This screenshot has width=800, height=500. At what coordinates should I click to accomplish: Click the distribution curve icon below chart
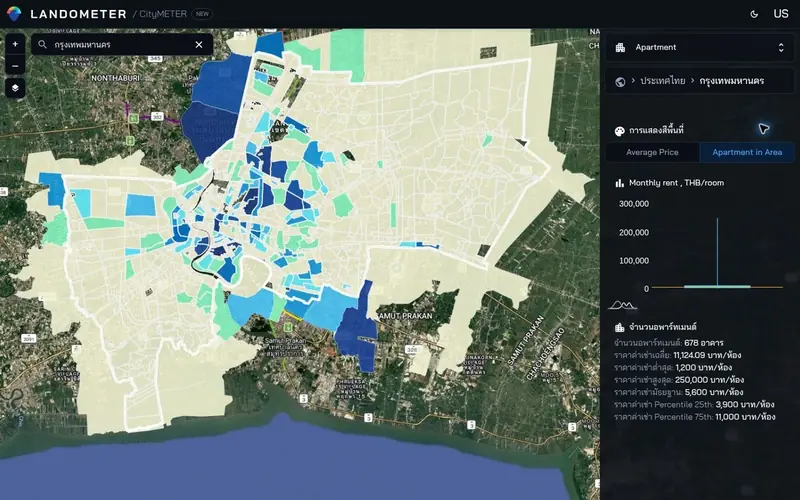[x=622, y=306]
